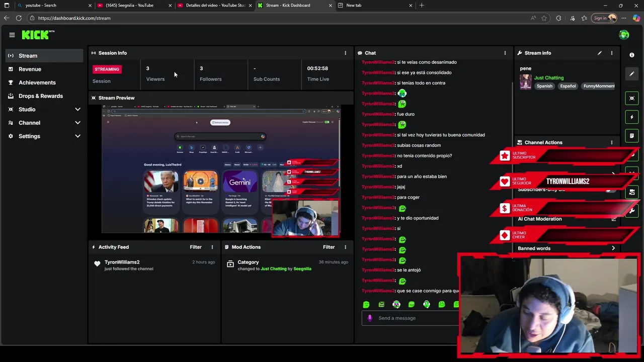644x362 pixels.
Task: Open Mod Actions three-dot menu
Action: [345, 247]
